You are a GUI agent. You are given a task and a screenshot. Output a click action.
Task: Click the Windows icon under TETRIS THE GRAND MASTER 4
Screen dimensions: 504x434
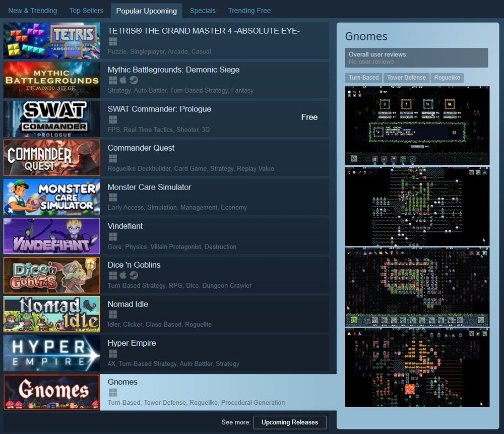113,41
